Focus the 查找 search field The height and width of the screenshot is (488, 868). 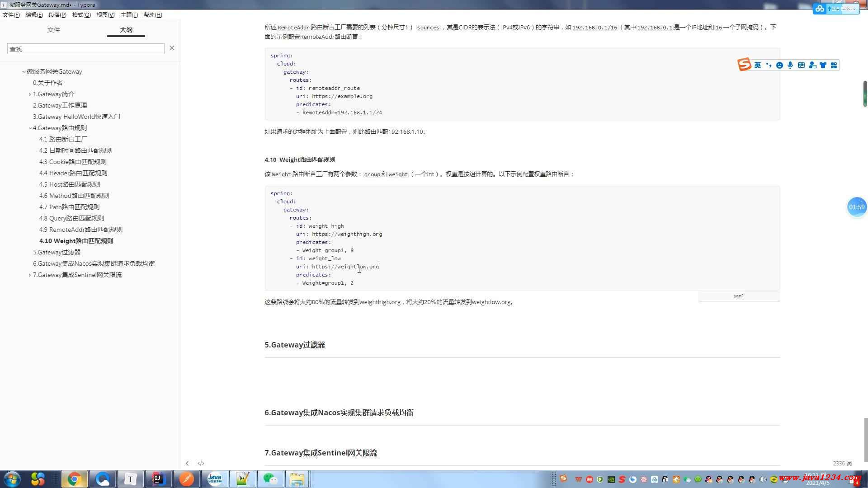[x=86, y=49]
